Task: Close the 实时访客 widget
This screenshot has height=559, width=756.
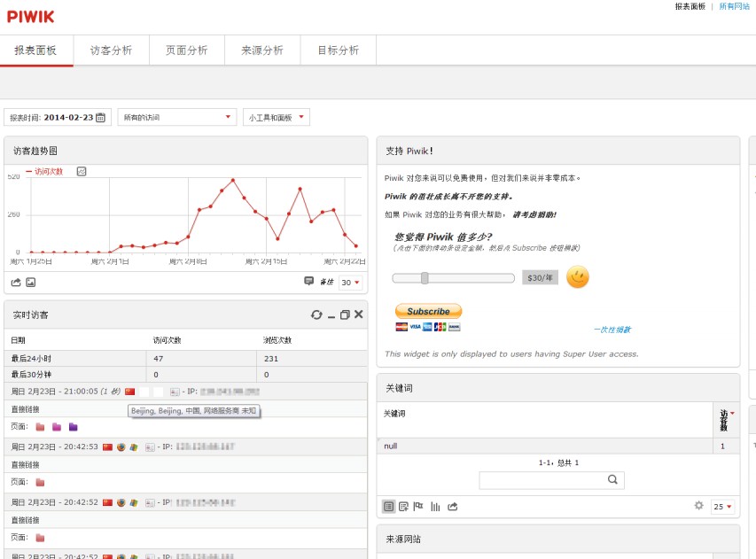Action: click(x=359, y=314)
